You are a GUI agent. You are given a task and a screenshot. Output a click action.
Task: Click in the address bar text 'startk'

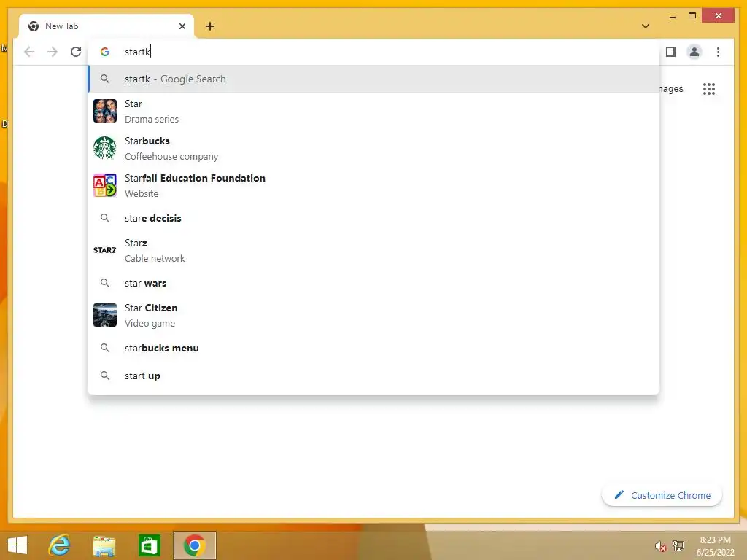pyautogui.click(x=137, y=52)
